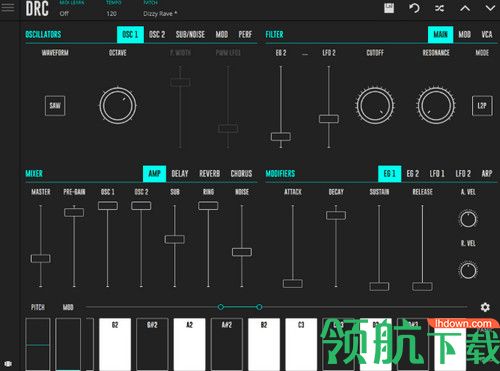Open the CHORUS effect tab
This screenshot has width=500, height=371.
click(241, 174)
